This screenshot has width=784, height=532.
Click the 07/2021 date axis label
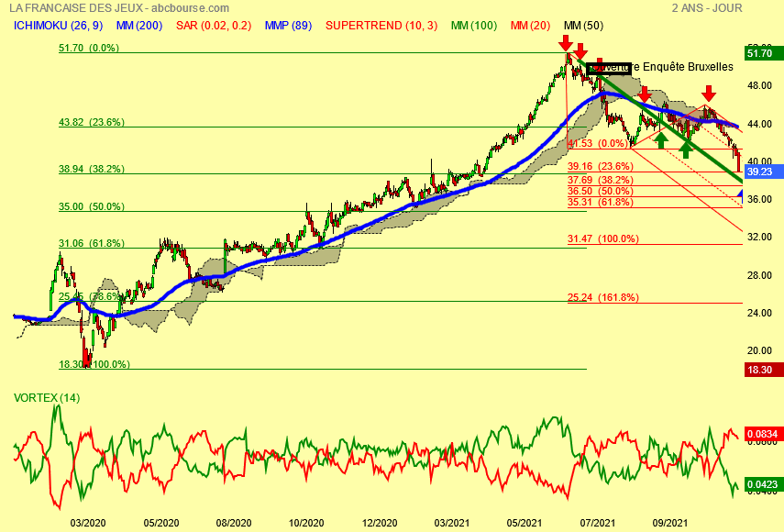[598, 523]
